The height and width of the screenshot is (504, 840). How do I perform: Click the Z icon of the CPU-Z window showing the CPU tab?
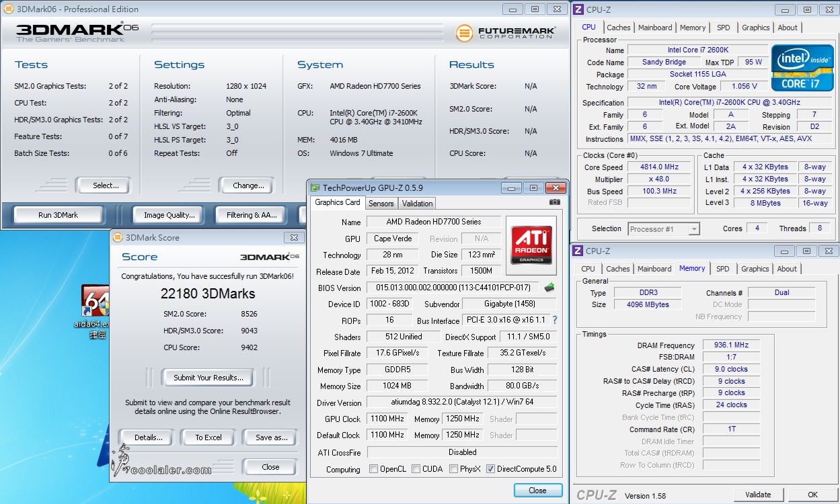click(577, 9)
